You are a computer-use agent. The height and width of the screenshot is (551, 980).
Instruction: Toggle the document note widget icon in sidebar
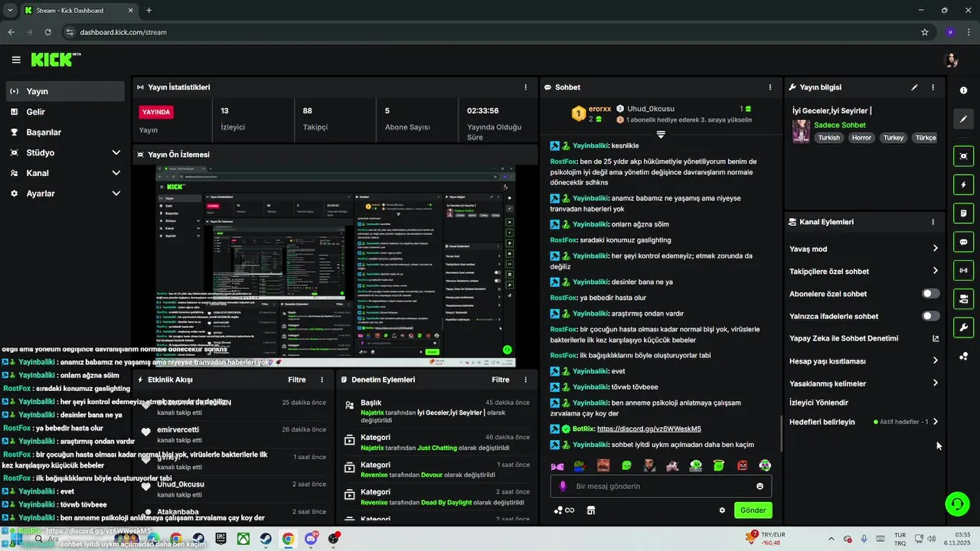point(963,214)
